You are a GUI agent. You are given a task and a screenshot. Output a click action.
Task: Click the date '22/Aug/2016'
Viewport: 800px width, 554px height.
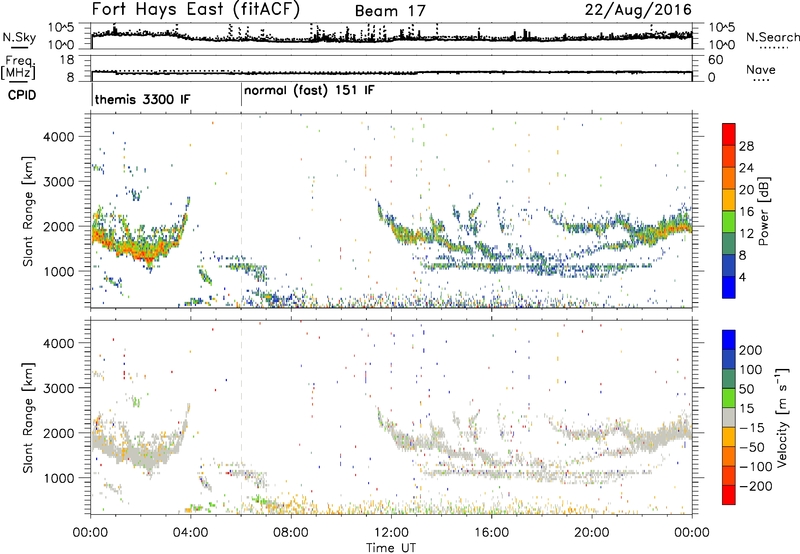pos(638,10)
